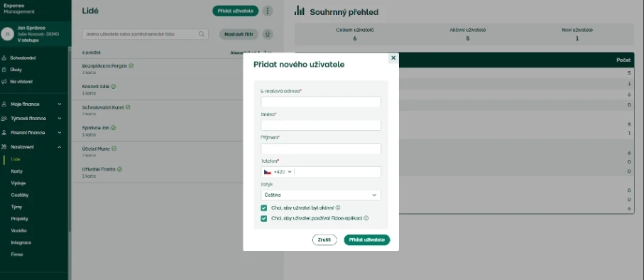This screenshot has width=644, height=280.
Task: Open user row Schvalovatel Karel
Action: pos(158,110)
